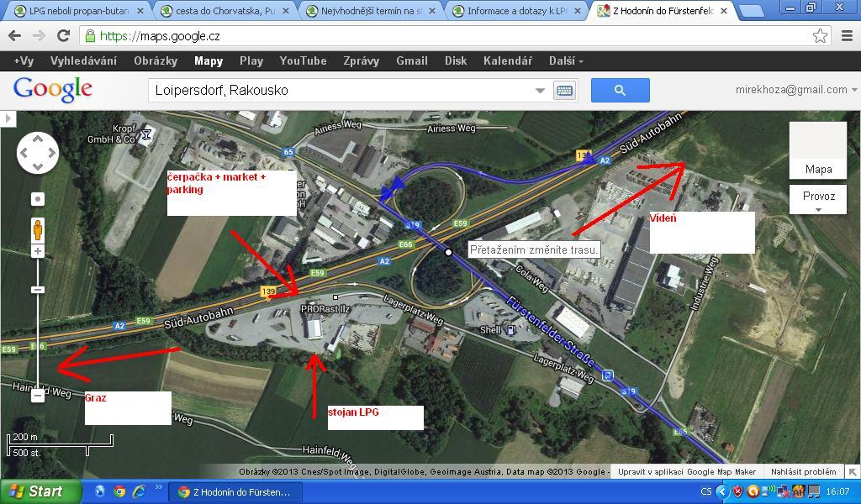Expand the Provoz traffic layer dropdown
The height and width of the screenshot is (504, 861).
click(x=818, y=201)
